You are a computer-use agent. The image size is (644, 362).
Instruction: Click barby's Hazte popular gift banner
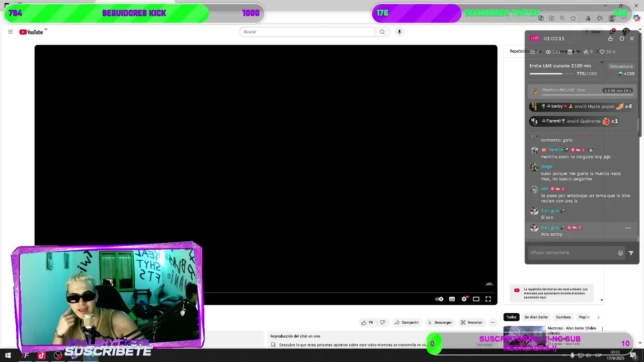click(x=582, y=107)
